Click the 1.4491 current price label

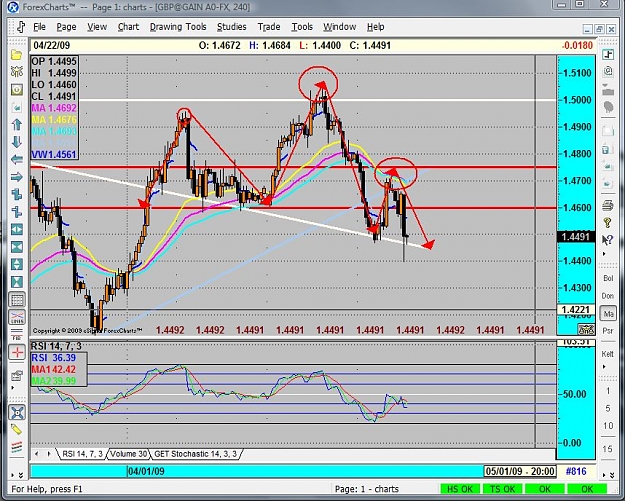[x=576, y=237]
